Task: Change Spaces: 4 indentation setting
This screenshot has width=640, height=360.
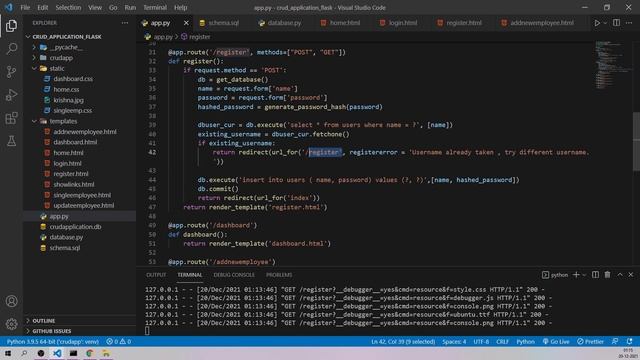Action: 454,341
